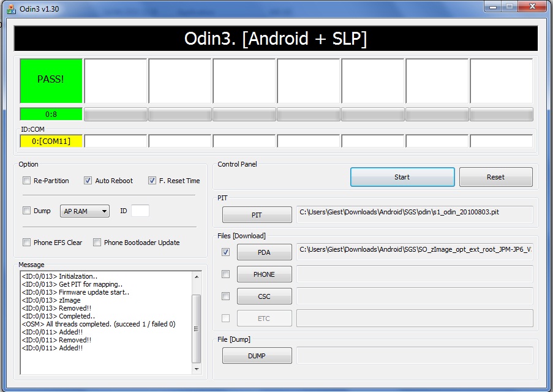Click the 'Get PIT for mapping..' log line
Image resolution: width=553 pixels, height=392 pixels.
[72, 284]
